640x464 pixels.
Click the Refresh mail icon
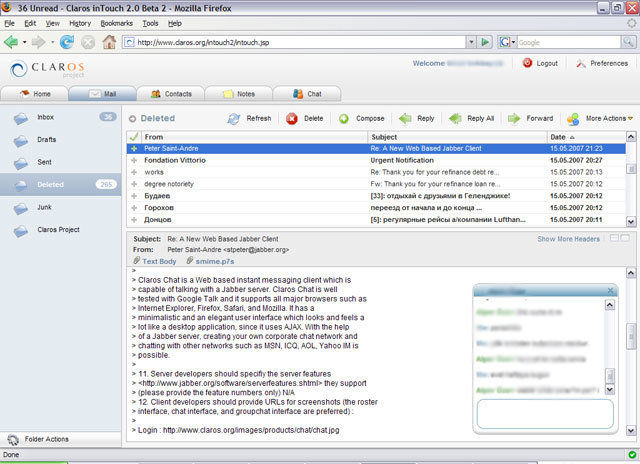pos(233,119)
